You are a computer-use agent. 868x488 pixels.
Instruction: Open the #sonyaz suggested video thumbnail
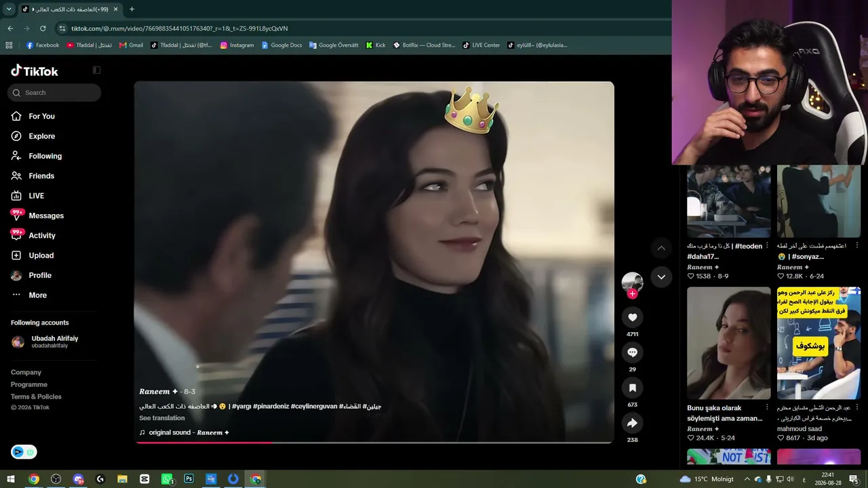pos(818,202)
